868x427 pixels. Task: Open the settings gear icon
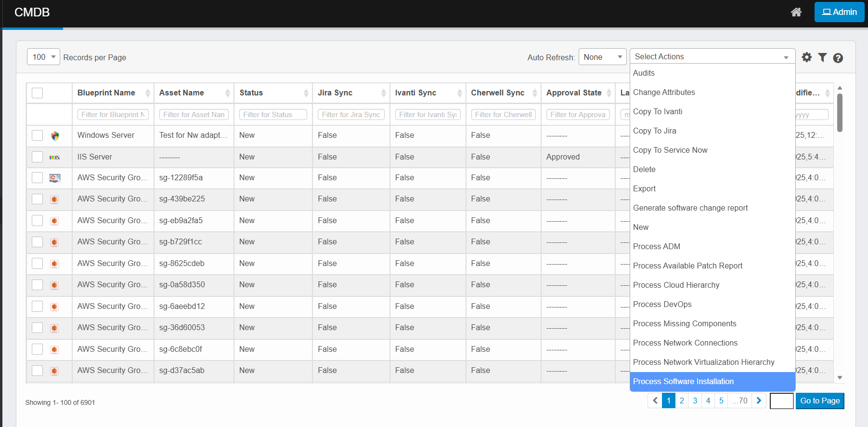tap(806, 57)
